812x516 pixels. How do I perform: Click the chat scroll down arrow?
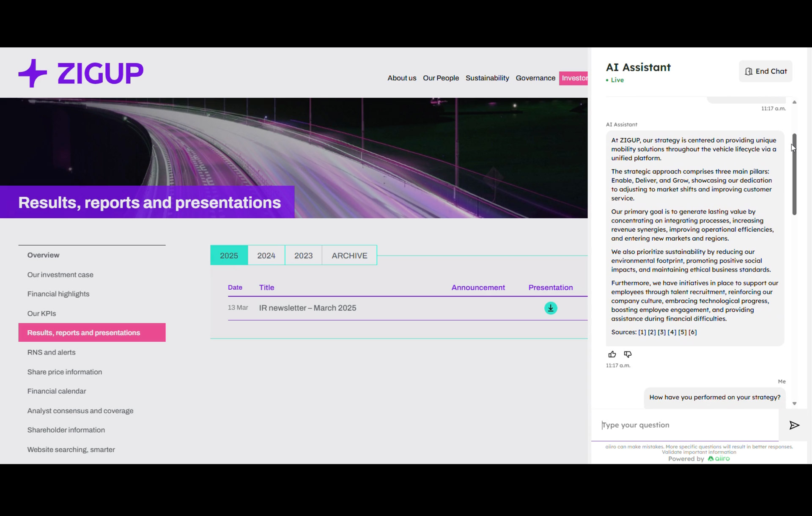click(794, 403)
